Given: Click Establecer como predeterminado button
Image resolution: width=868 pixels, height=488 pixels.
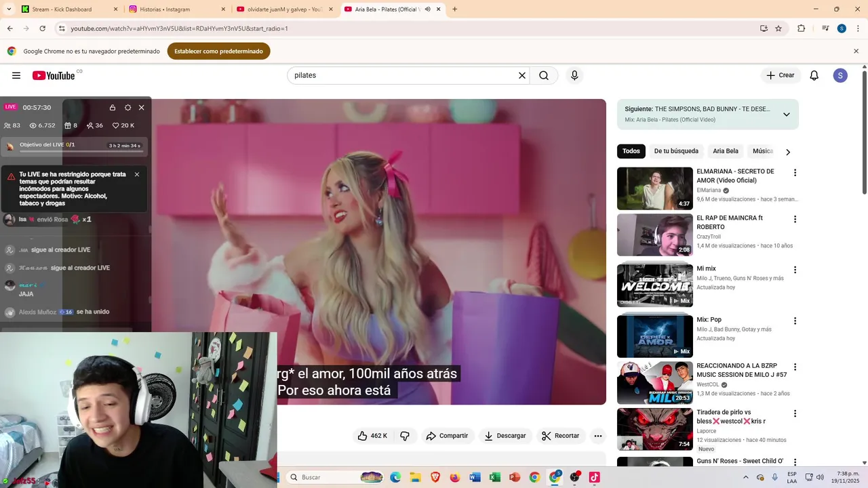Looking at the screenshot, I should pos(218,52).
